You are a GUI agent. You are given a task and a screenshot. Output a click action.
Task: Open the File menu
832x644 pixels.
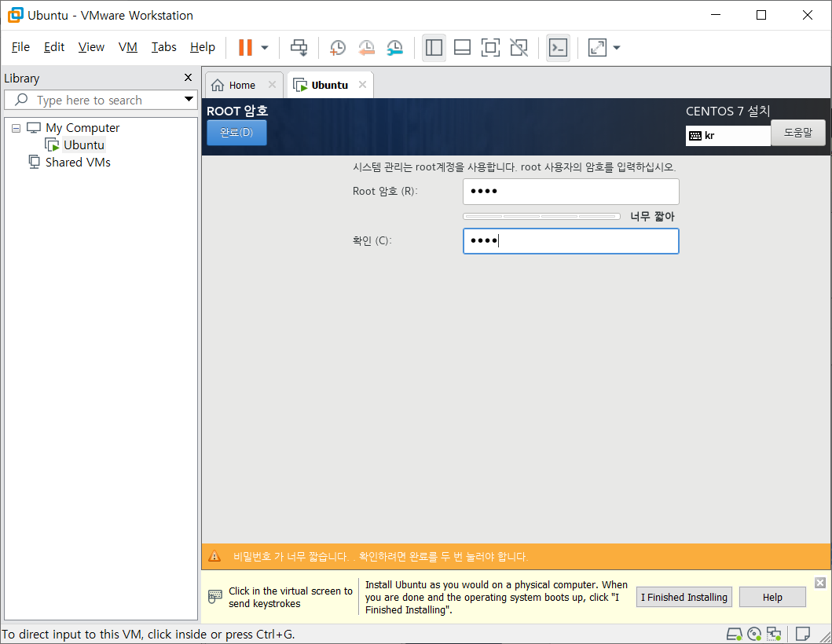point(20,47)
